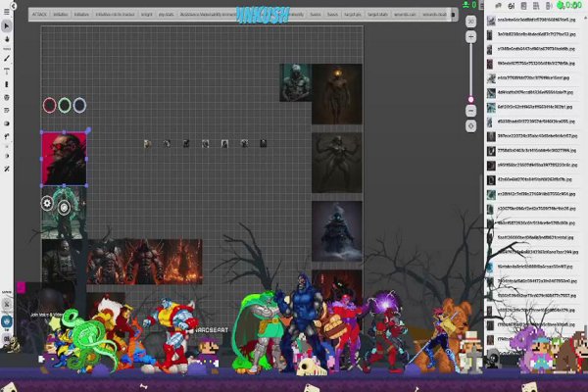Run the target stats macro
This screenshot has width=588, height=392.
tap(377, 15)
